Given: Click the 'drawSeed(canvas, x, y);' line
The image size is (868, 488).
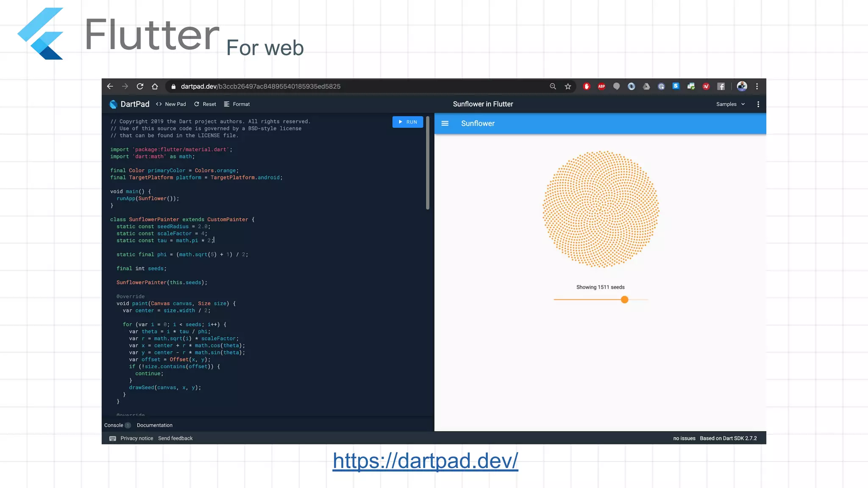Looking at the screenshot, I should click(165, 388).
